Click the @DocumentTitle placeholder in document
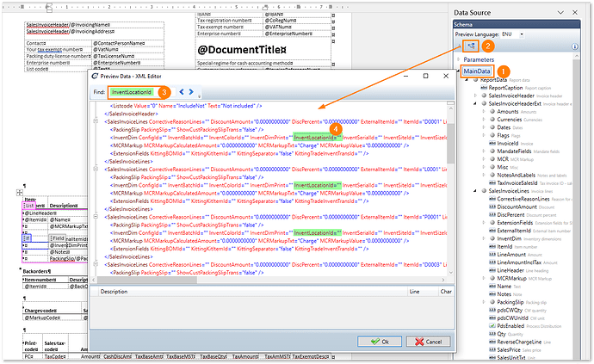The width and height of the screenshot is (594, 364). pos(242,50)
